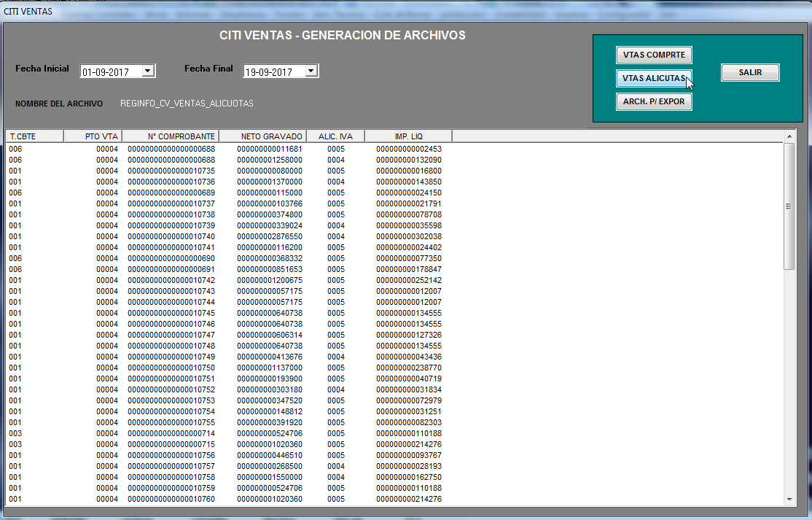Screen dimensions: 812x520
Task: Click the NETO GRAVADO column header
Action: (x=262, y=136)
